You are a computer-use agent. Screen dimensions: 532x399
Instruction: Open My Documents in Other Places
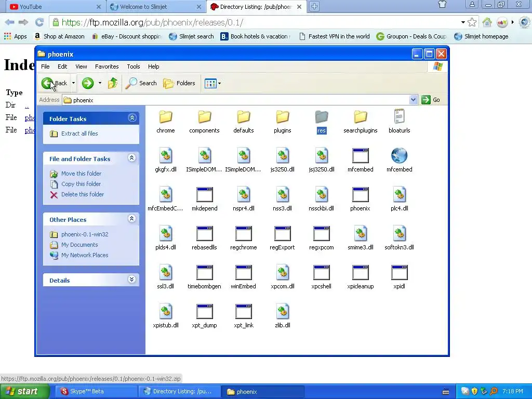click(x=79, y=245)
